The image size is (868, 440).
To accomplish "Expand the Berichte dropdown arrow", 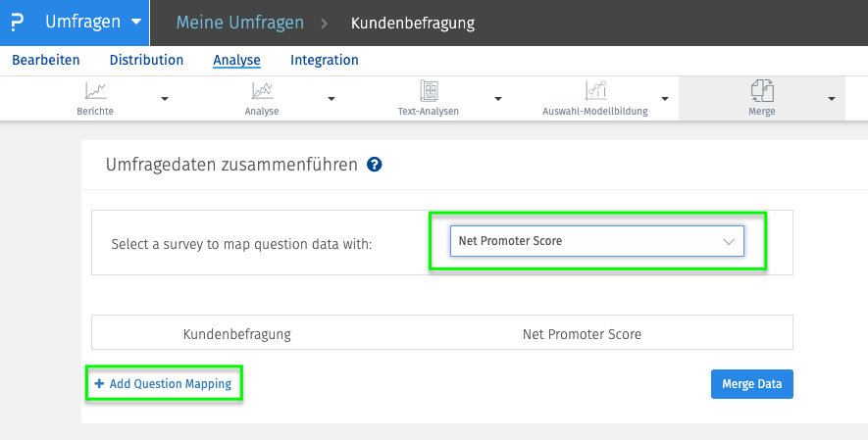I will pos(165,99).
